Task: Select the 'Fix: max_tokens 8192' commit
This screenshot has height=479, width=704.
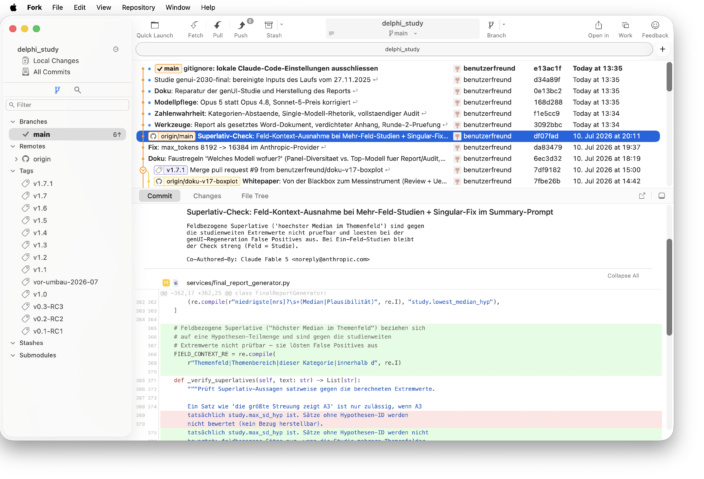Action: 398,147
